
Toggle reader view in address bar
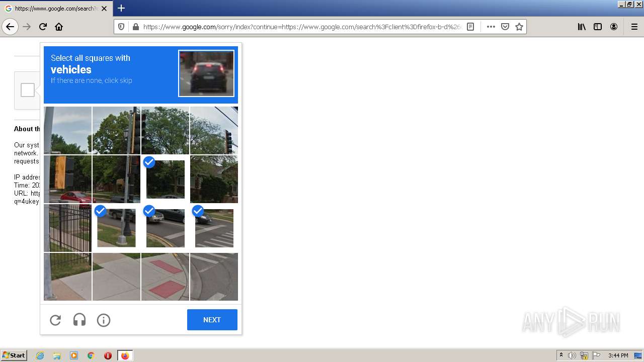(470, 27)
